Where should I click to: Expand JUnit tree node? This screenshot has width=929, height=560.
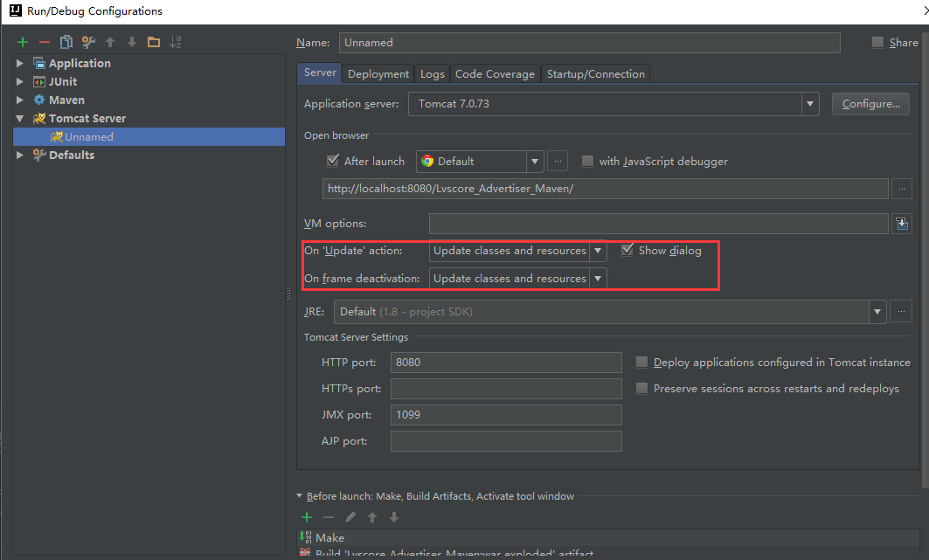pyautogui.click(x=19, y=82)
